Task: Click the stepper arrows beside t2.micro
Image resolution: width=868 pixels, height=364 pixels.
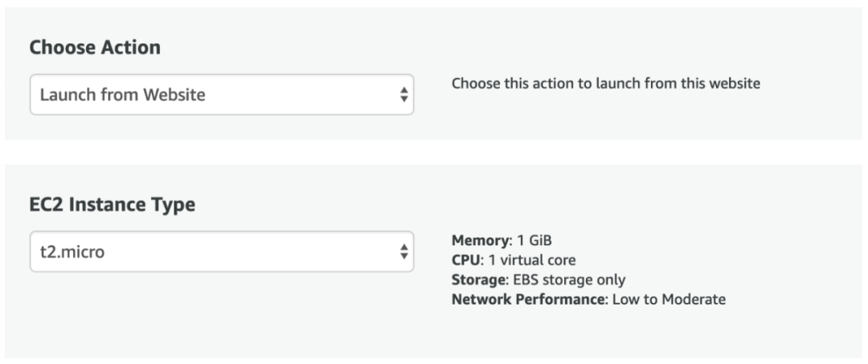Action: click(403, 252)
